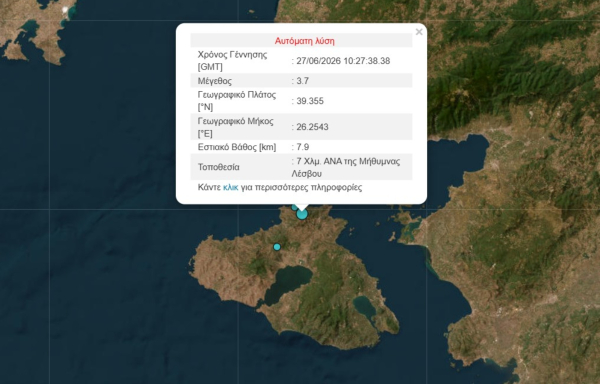Click the origin time value '27/06/2026 10:27:38.38'

(x=343, y=61)
